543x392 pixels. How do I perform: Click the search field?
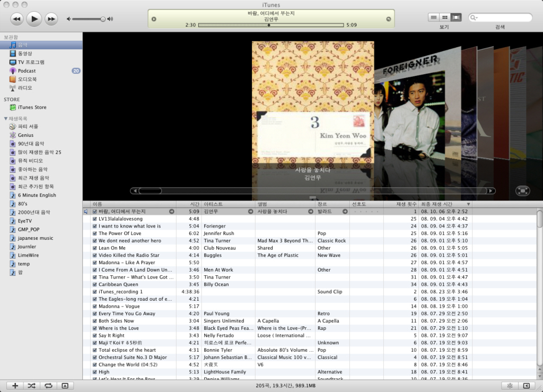500,18
